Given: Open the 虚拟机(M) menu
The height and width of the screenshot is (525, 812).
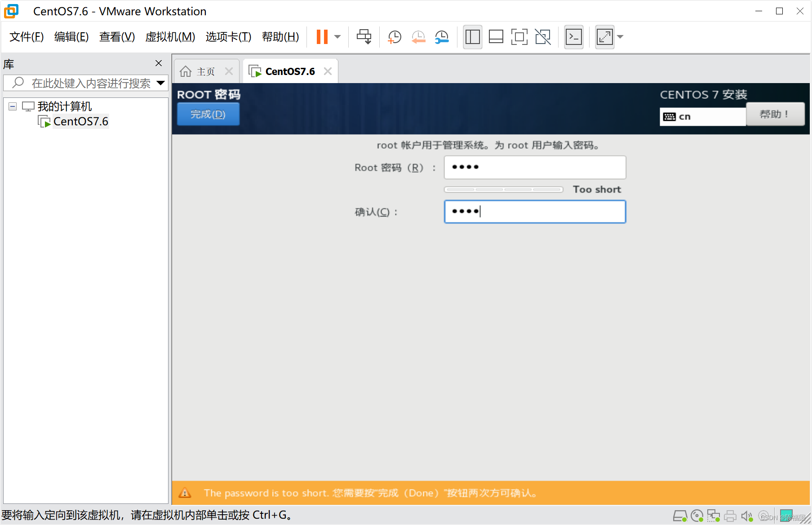Looking at the screenshot, I should 170,37.
